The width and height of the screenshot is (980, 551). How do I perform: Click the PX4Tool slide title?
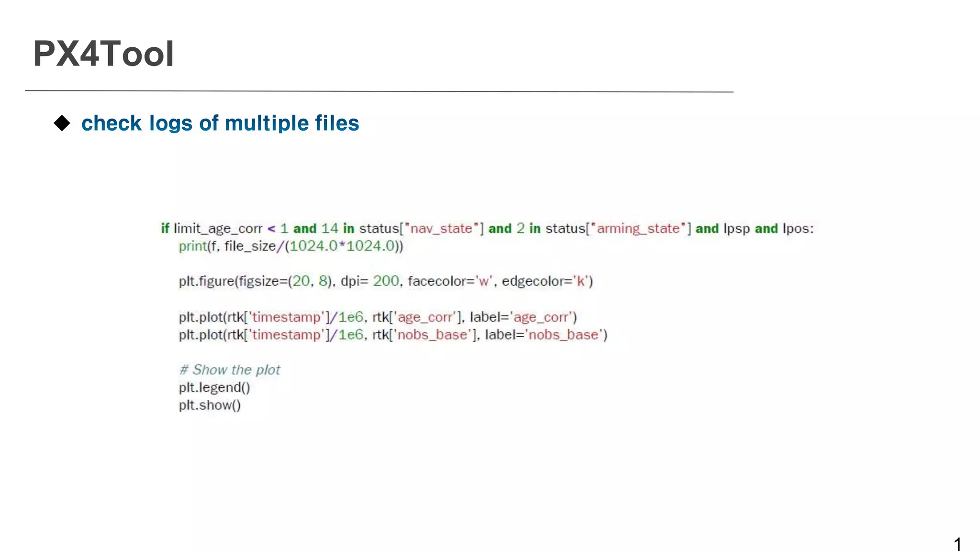coord(103,54)
